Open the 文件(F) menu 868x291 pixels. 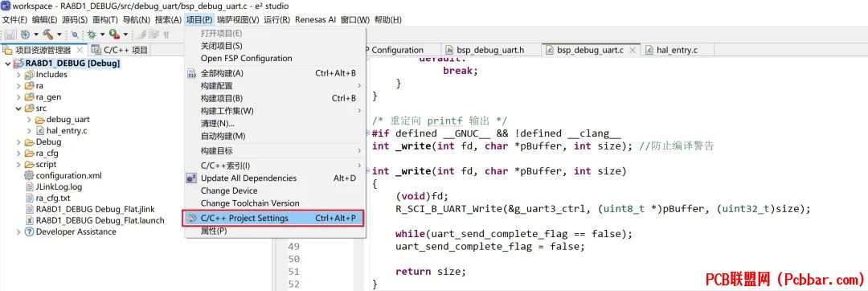(15, 19)
